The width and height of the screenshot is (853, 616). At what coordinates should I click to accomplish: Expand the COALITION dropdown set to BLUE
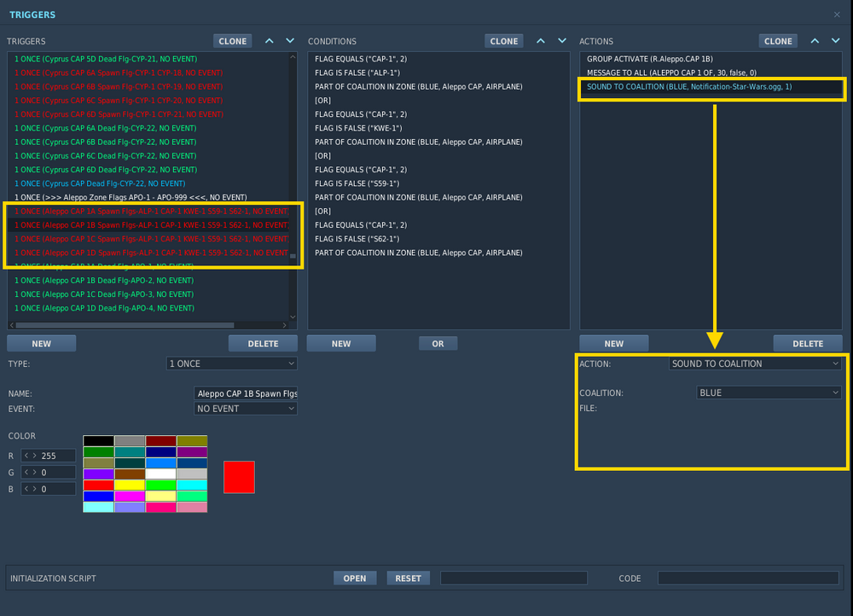pos(769,392)
